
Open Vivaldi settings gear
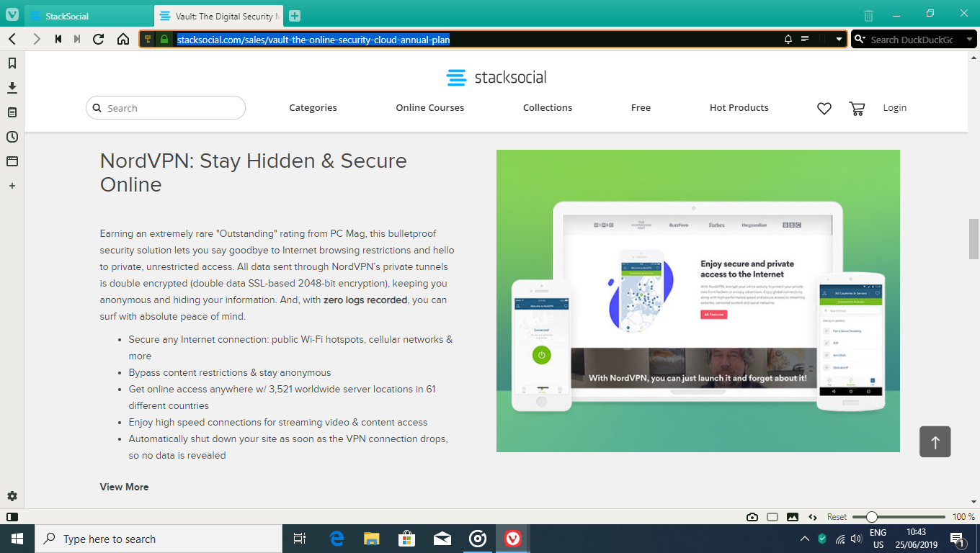[12, 496]
